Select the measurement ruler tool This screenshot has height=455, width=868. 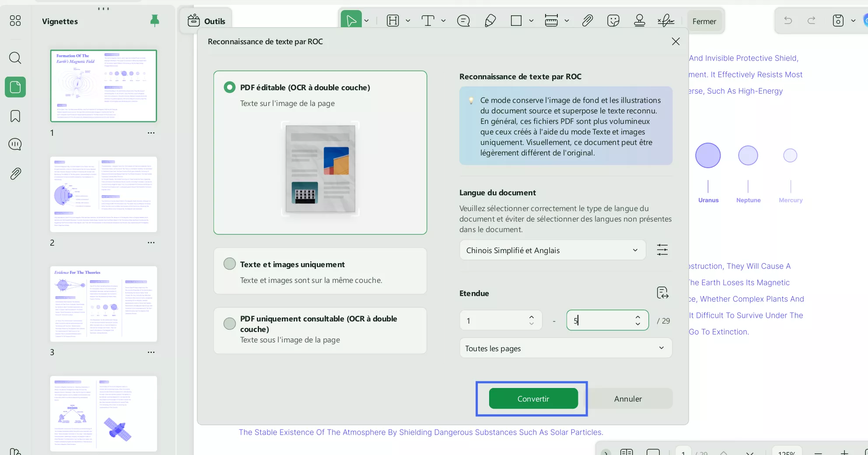(x=551, y=21)
